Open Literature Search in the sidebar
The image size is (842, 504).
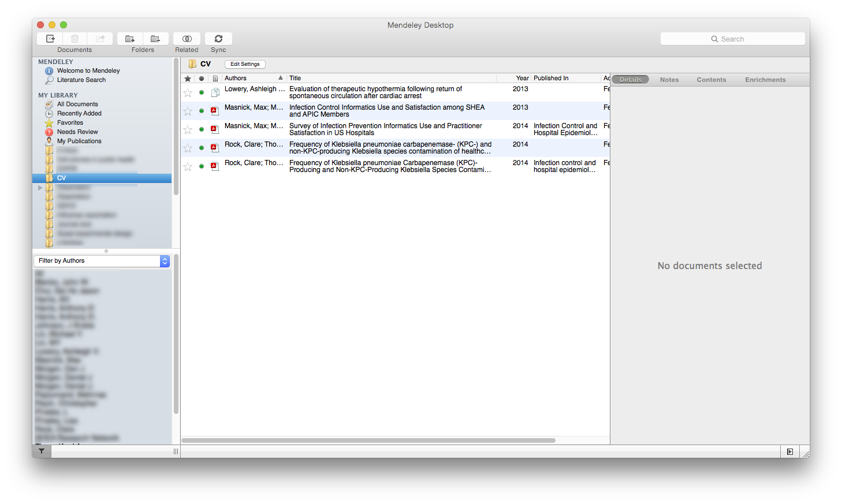[x=81, y=80]
